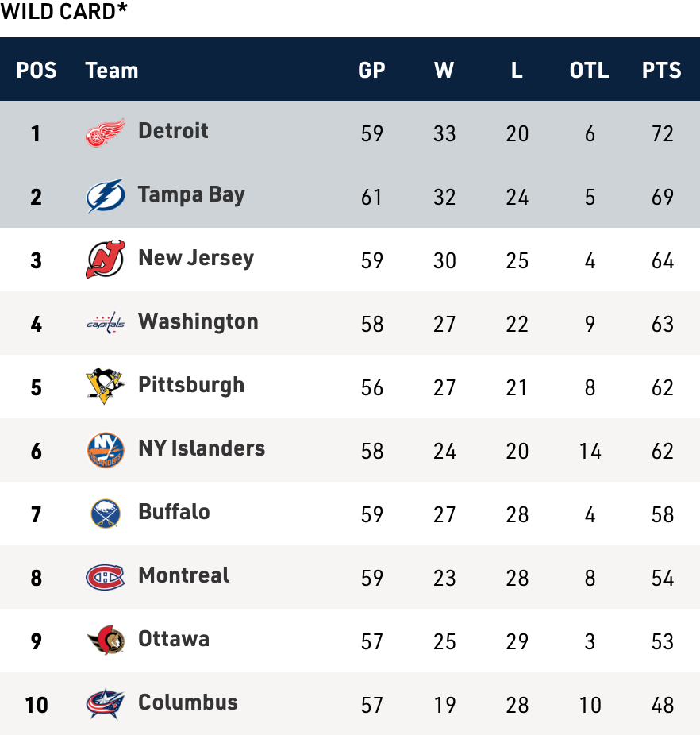Screen dimensions: 700x735
Task: Click the Pittsburgh Penguins logo
Action: click(x=106, y=387)
